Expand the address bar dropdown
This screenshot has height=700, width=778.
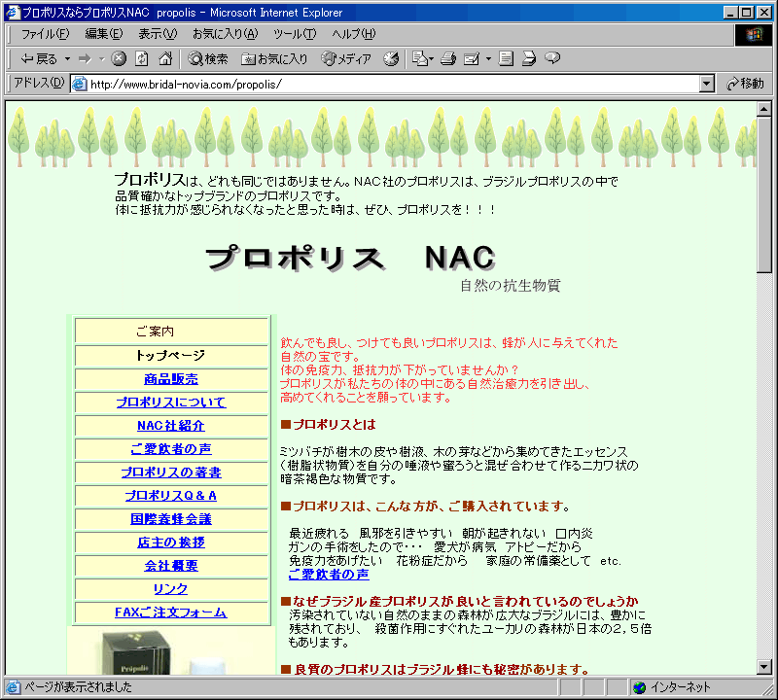[707, 84]
